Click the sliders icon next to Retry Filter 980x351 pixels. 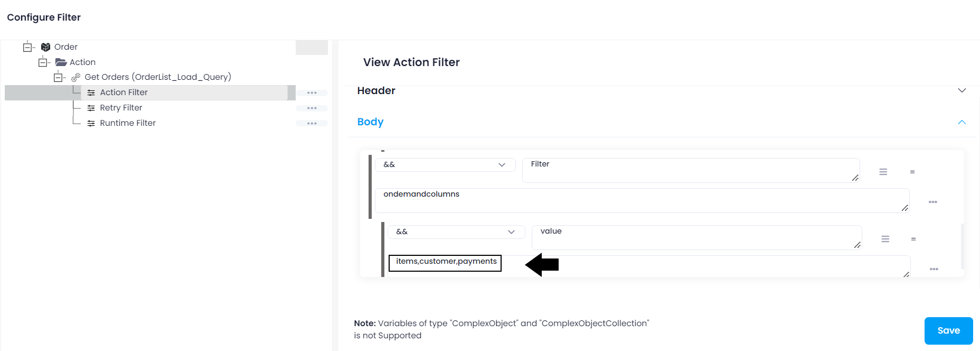[91, 107]
